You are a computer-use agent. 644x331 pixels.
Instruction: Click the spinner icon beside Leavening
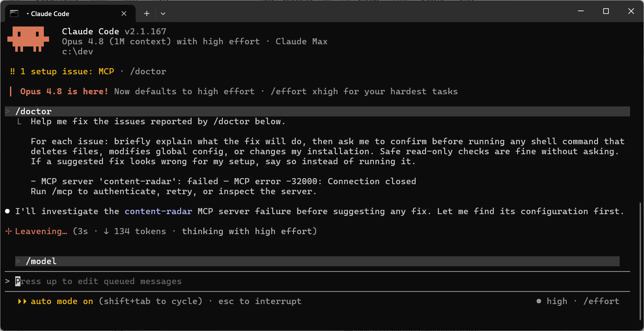point(8,232)
